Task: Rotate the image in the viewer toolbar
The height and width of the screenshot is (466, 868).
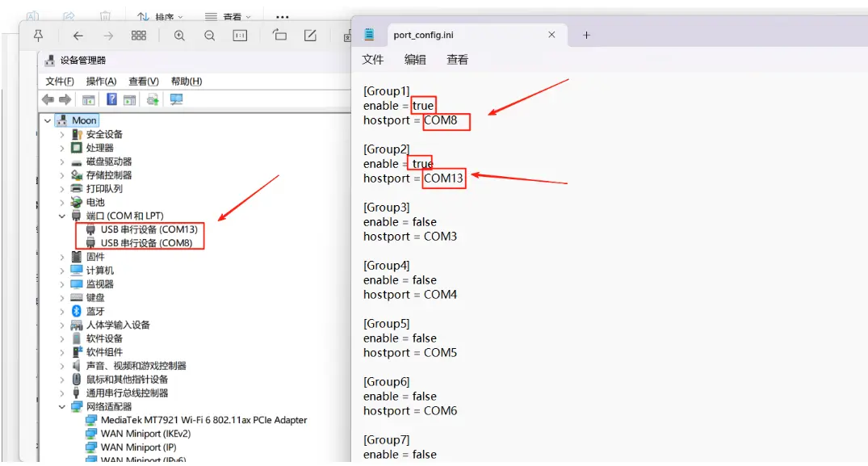Action: click(279, 36)
